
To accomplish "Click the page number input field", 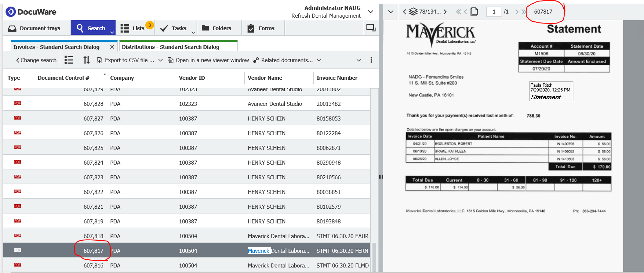I will pyautogui.click(x=494, y=12).
